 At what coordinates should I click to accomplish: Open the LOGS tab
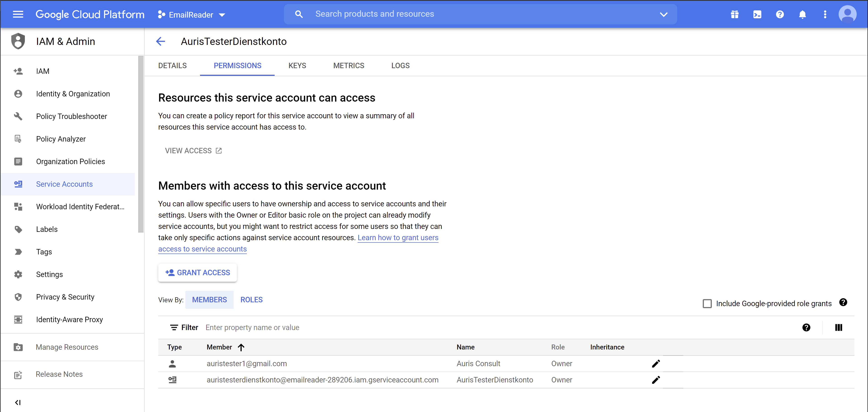click(x=400, y=66)
